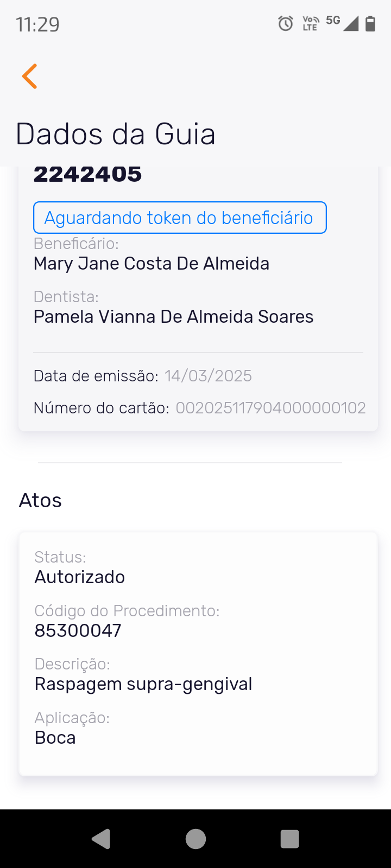Tap guide number 2242405
391x868 pixels.
[88, 175]
